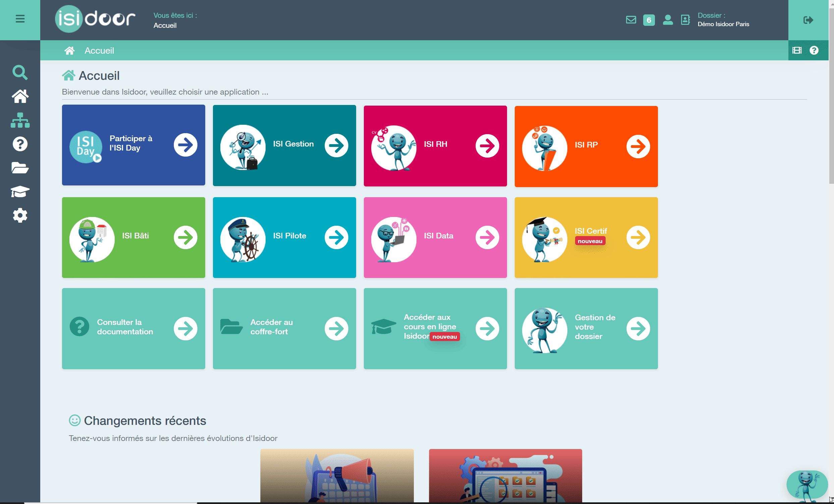Open the 'ISI Pilote' label
Screen dimensions: 834x504
290,236
